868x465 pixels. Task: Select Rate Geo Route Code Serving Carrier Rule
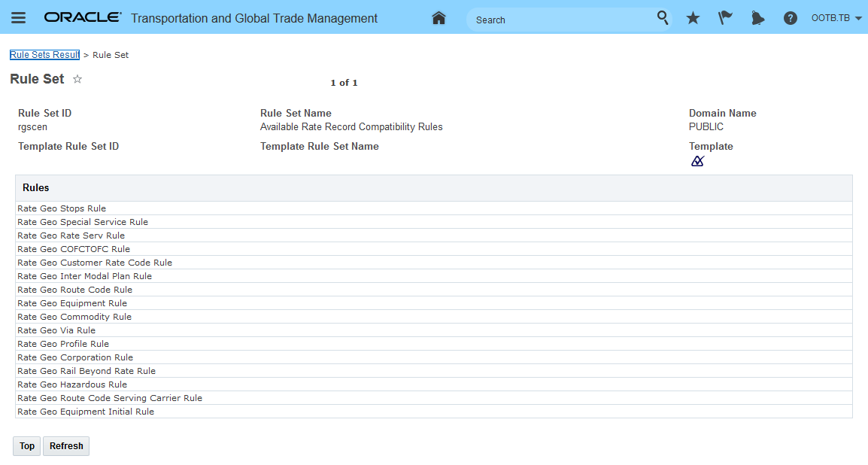[x=434, y=398]
